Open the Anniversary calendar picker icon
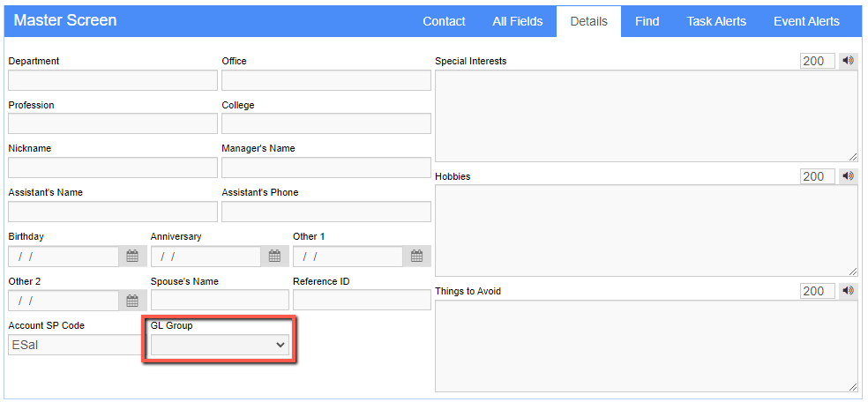 274,257
